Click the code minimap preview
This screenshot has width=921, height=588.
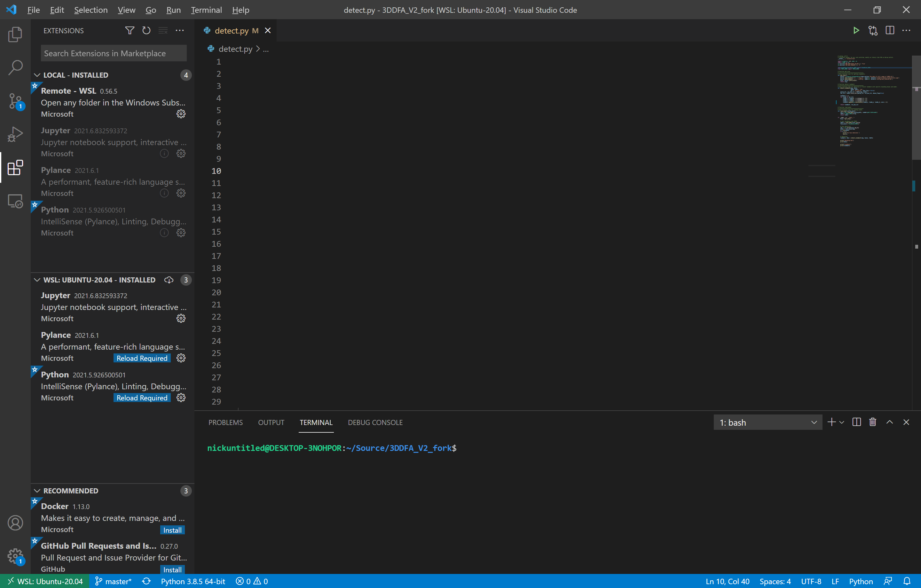[x=874, y=101]
